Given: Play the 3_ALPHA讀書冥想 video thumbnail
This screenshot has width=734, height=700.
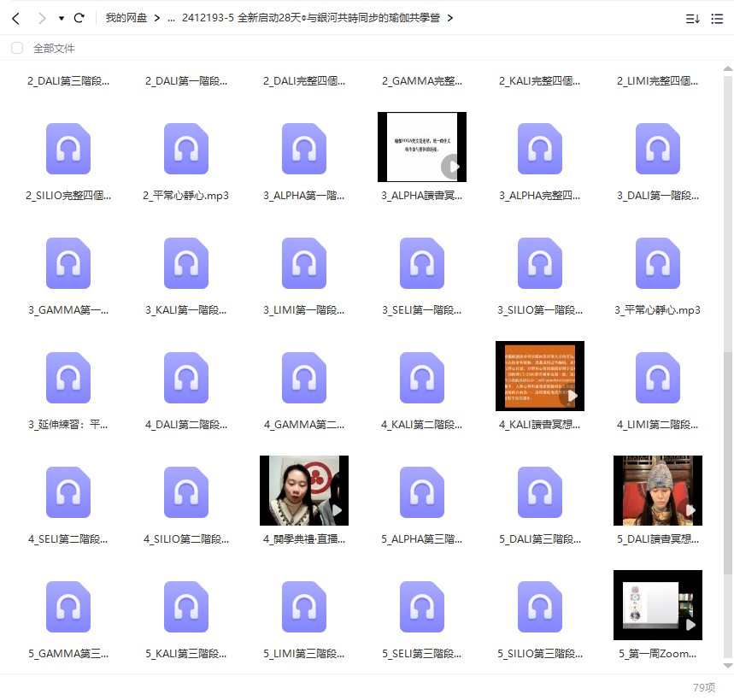Looking at the screenshot, I should click(x=422, y=147).
